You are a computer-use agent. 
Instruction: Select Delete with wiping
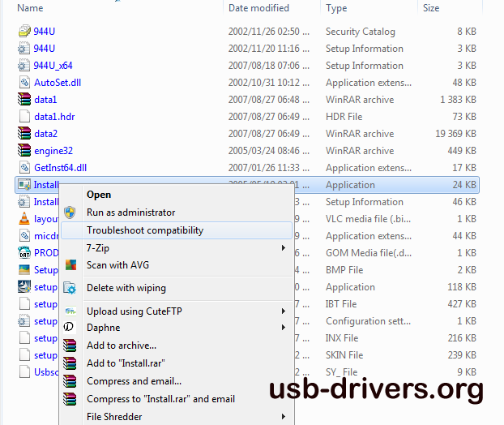pos(126,288)
